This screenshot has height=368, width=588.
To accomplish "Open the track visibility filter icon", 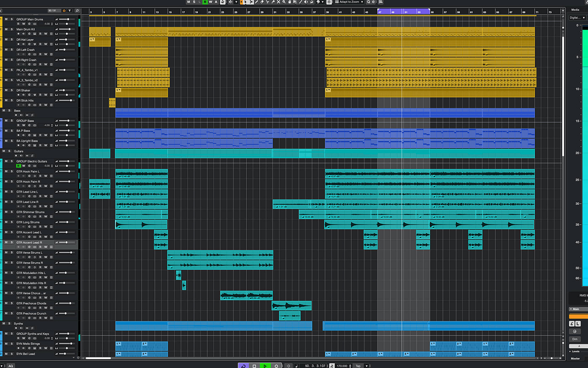I will click(x=70, y=11).
